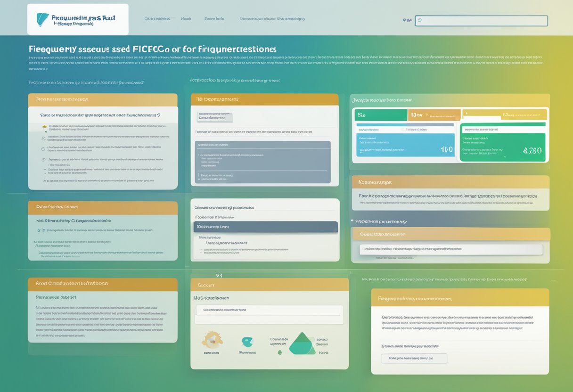Select the teal gem icon in the bottom card
Viewport: 573px width, 392px height.
click(247, 342)
